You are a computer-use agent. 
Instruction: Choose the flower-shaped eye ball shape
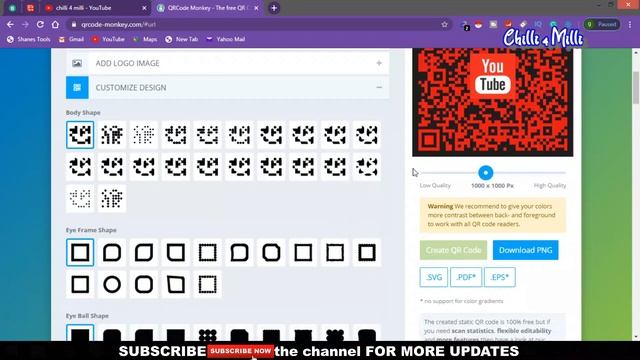click(335, 333)
